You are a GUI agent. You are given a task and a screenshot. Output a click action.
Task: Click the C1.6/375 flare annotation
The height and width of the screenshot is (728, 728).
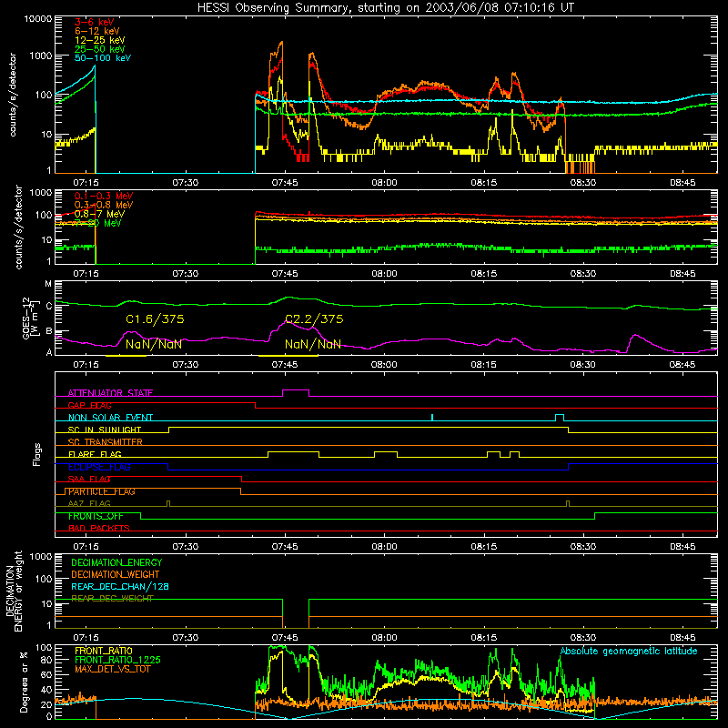(155, 319)
